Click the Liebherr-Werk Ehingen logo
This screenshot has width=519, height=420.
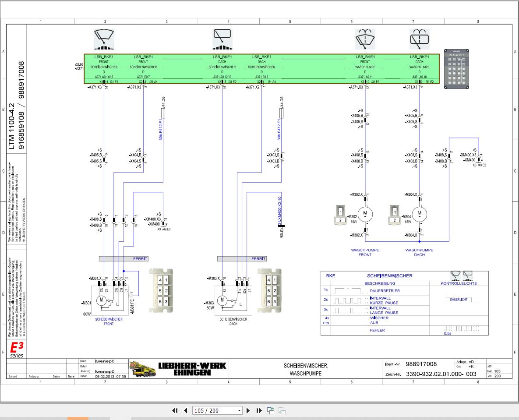point(178,369)
